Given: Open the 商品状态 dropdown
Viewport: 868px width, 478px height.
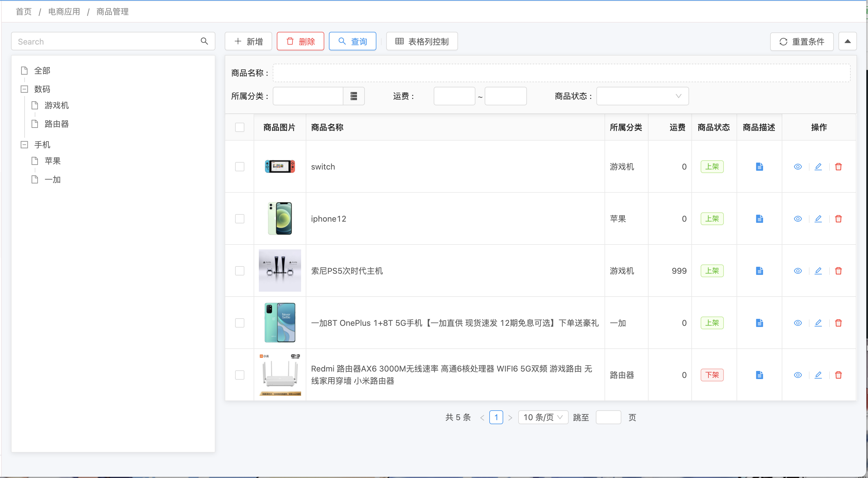Looking at the screenshot, I should pos(642,96).
